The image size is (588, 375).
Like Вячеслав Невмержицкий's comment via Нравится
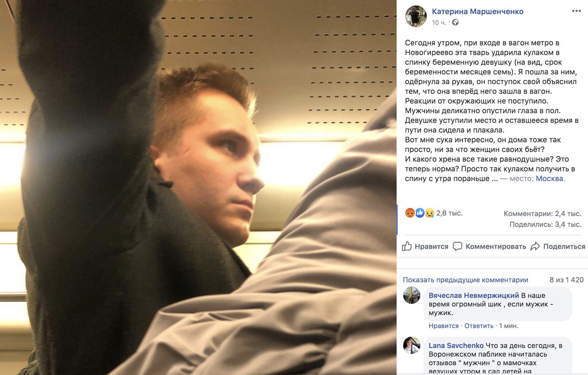[x=444, y=326]
